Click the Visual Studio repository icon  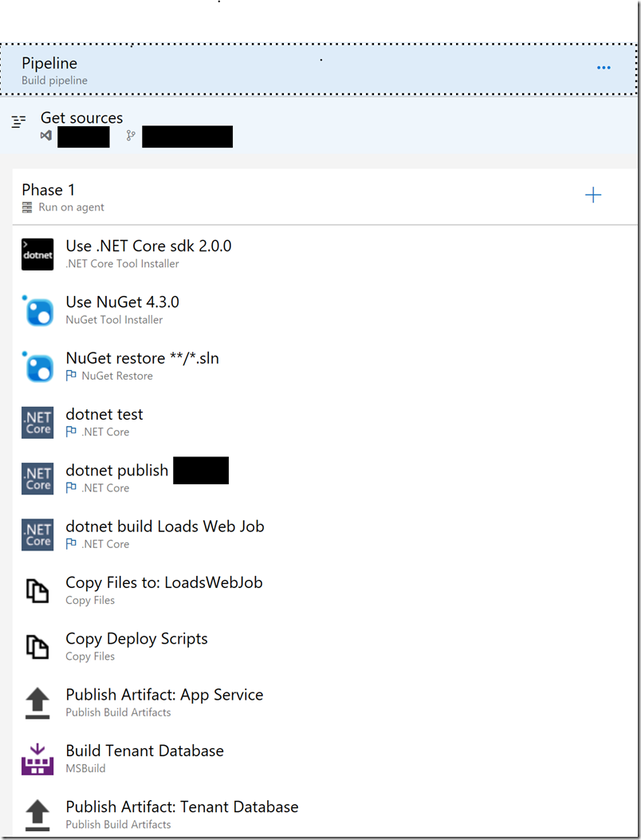click(x=46, y=136)
